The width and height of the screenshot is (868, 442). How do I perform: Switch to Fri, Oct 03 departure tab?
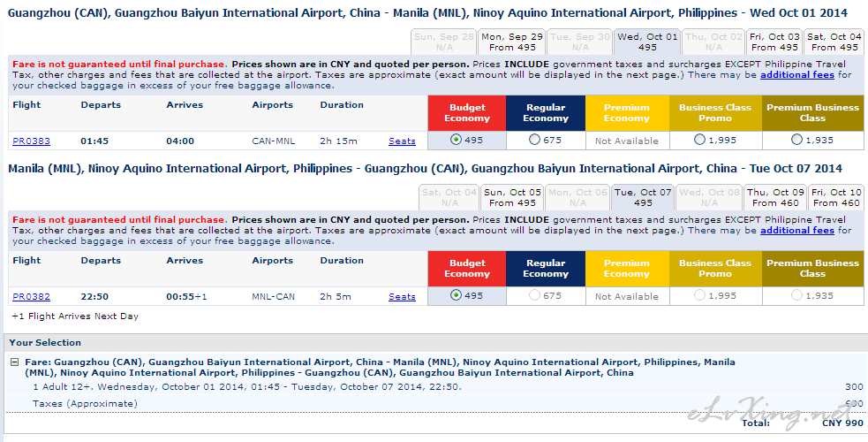[x=774, y=42]
